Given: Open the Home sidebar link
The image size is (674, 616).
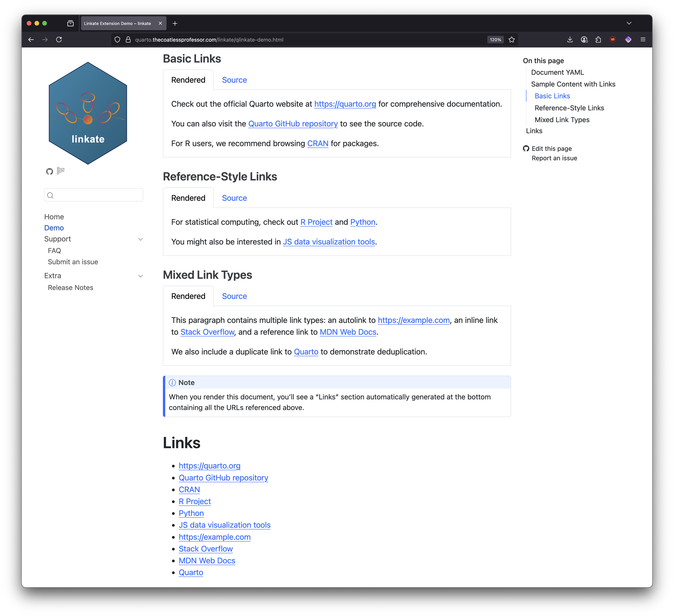Looking at the screenshot, I should pos(54,217).
